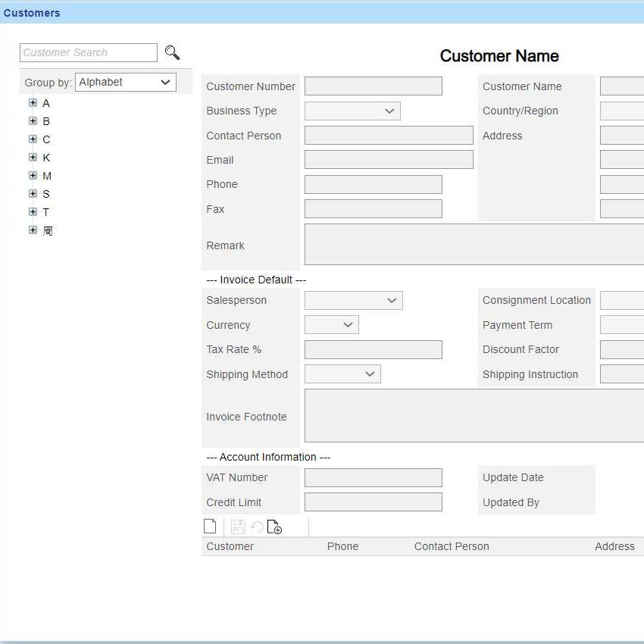This screenshot has width=644, height=644.
Task: Click into the Fax field
Action: (374, 208)
